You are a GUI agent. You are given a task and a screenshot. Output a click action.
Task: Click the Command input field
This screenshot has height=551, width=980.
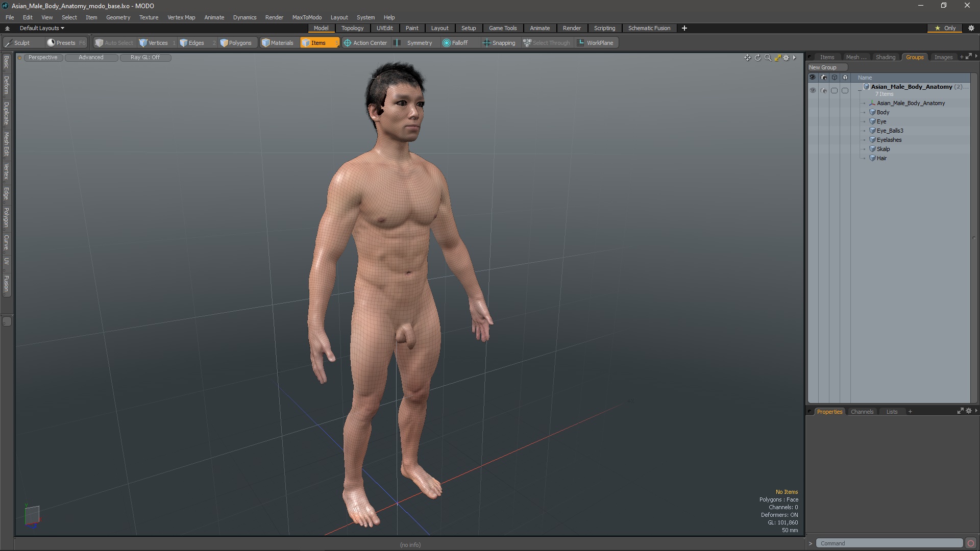[x=889, y=543]
